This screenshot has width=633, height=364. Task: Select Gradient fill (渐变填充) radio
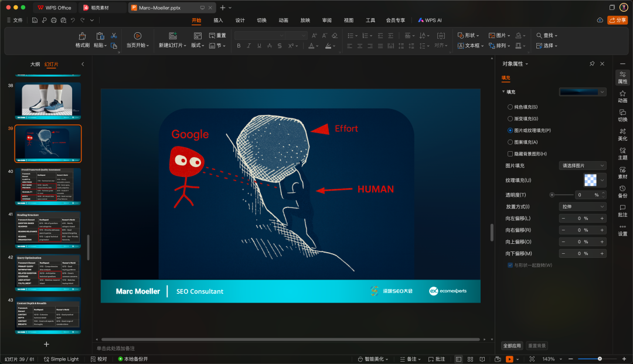[x=511, y=118]
